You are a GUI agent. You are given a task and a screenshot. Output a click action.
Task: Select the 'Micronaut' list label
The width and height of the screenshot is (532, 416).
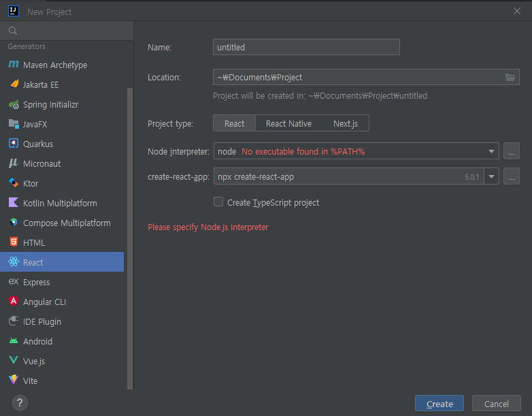coord(41,163)
